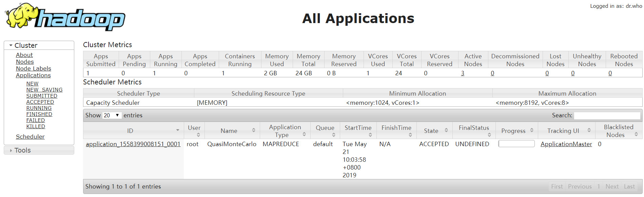This screenshot has width=644, height=197.
Task: Select the <memory:8192, vCores:8> value
Action: (x=532, y=103)
